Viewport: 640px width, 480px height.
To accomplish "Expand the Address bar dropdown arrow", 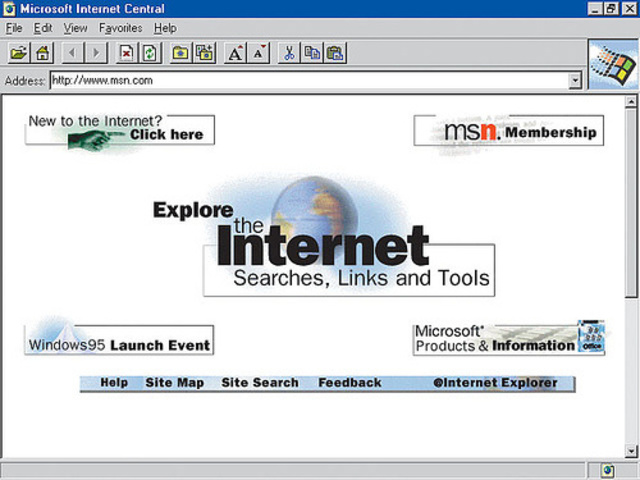I will point(575,80).
